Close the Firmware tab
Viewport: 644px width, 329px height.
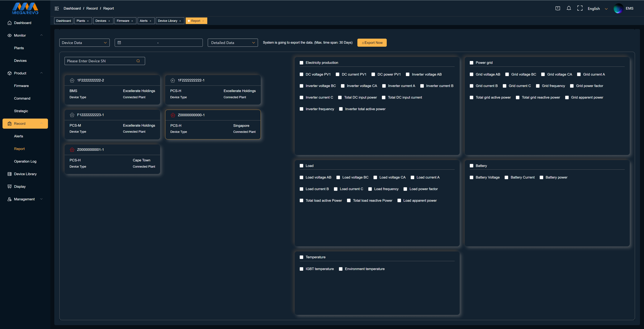132,21
